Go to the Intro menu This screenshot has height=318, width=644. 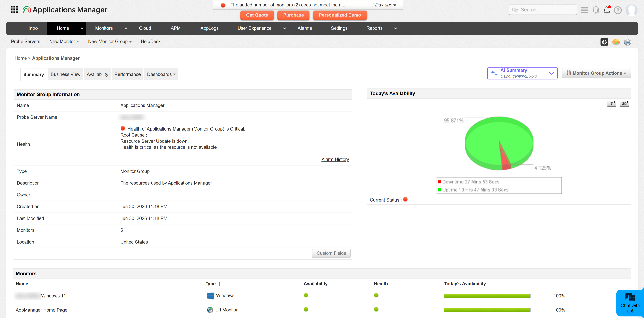[x=33, y=28]
